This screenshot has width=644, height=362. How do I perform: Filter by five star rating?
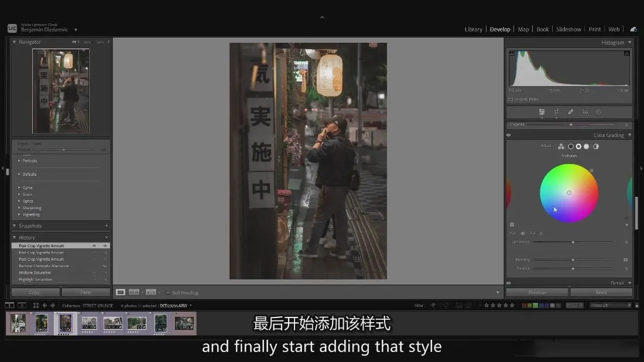coord(512,305)
